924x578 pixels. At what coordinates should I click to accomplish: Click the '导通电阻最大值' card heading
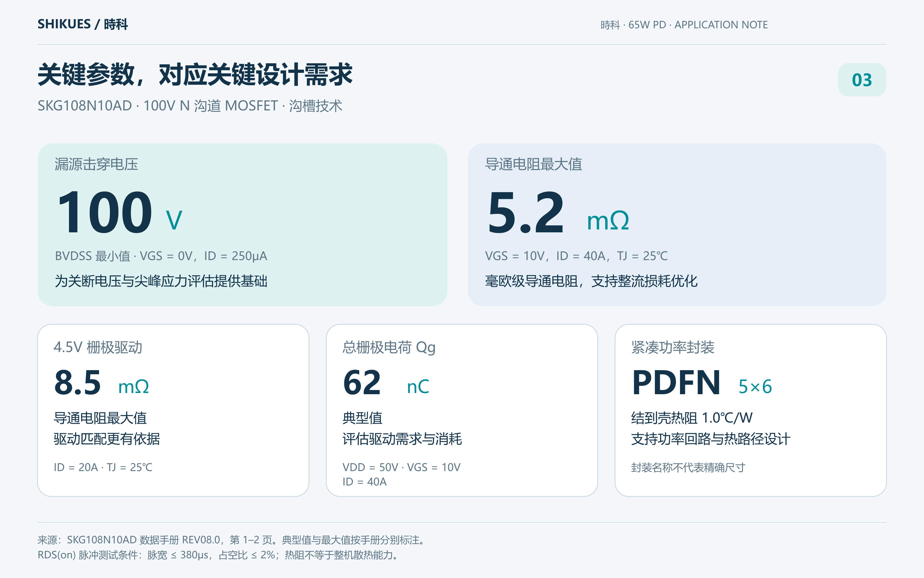point(533,164)
